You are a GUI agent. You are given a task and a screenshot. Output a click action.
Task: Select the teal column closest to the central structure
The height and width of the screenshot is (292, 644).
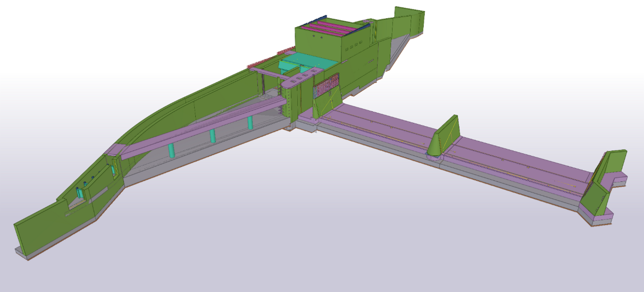(x=250, y=123)
